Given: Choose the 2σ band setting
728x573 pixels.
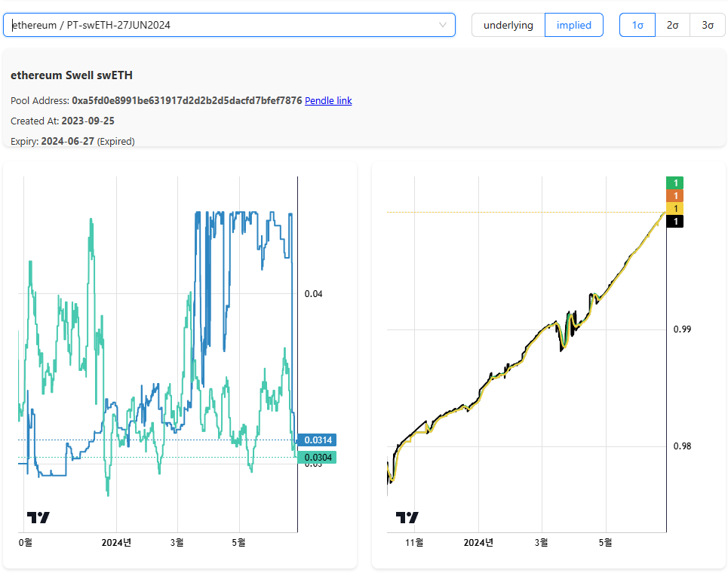Looking at the screenshot, I should [x=672, y=25].
